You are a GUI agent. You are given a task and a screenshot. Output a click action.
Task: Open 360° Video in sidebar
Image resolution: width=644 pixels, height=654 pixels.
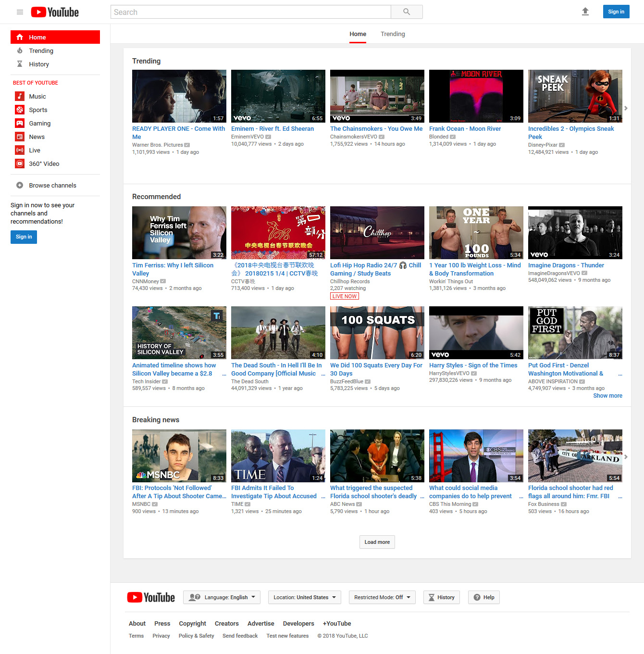tap(20, 163)
